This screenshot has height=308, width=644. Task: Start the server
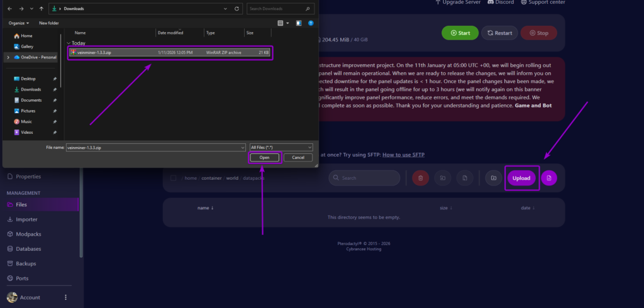point(460,33)
